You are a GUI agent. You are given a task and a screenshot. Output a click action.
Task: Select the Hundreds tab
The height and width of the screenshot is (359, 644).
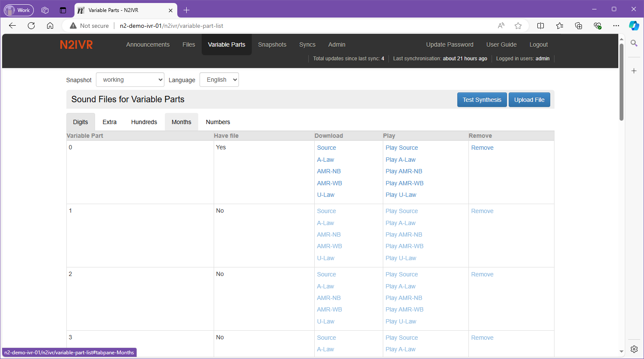point(144,122)
